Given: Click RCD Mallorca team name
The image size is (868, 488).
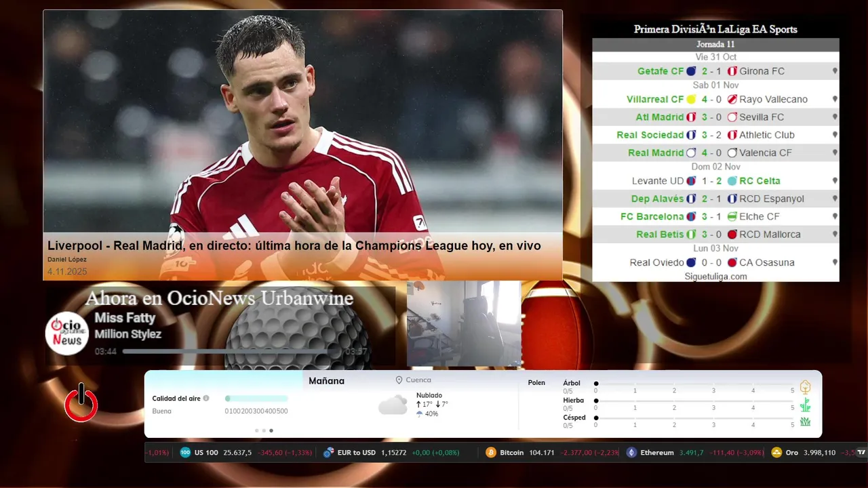Looking at the screenshot, I should (x=770, y=235).
